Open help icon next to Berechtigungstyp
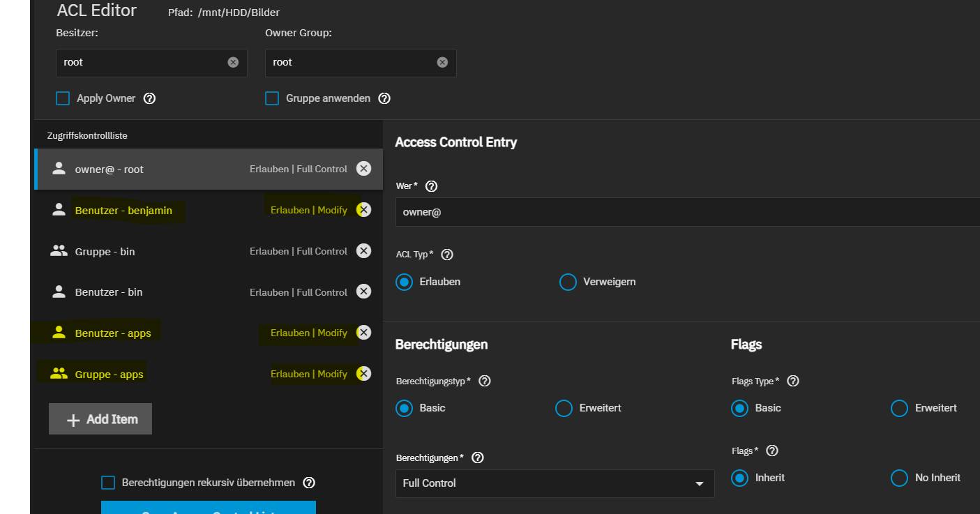The image size is (980, 514). [x=485, y=381]
